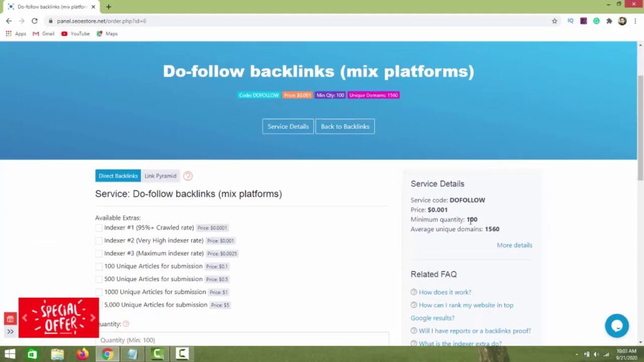Go to next Special Offer slide
644x362 pixels.
[93, 317]
